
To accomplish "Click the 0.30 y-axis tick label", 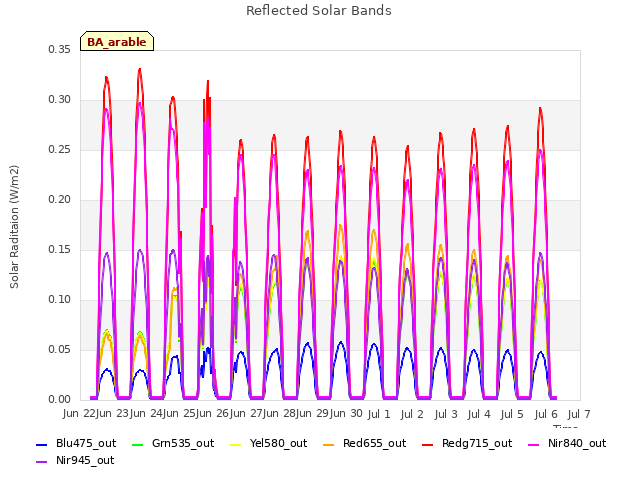I will pos(59,100).
